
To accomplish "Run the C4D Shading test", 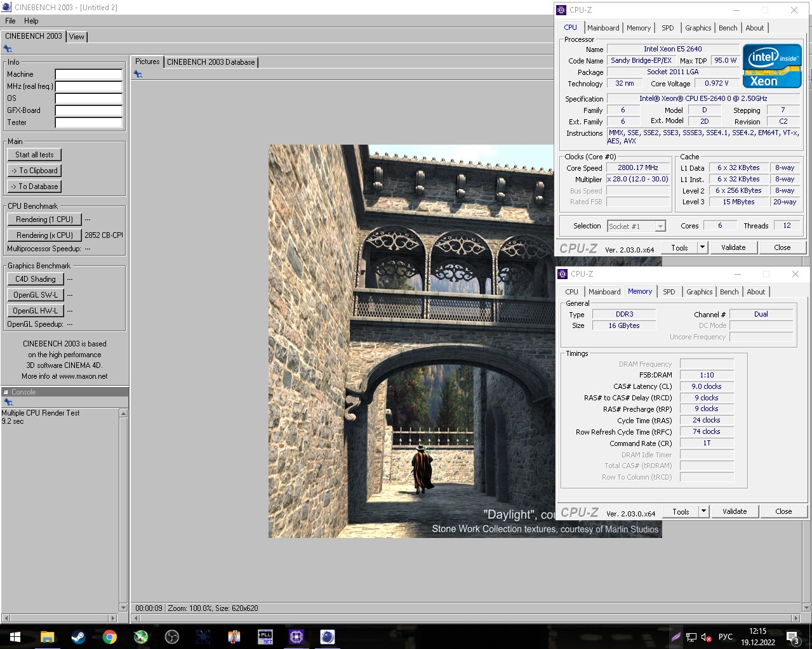I will (36, 279).
